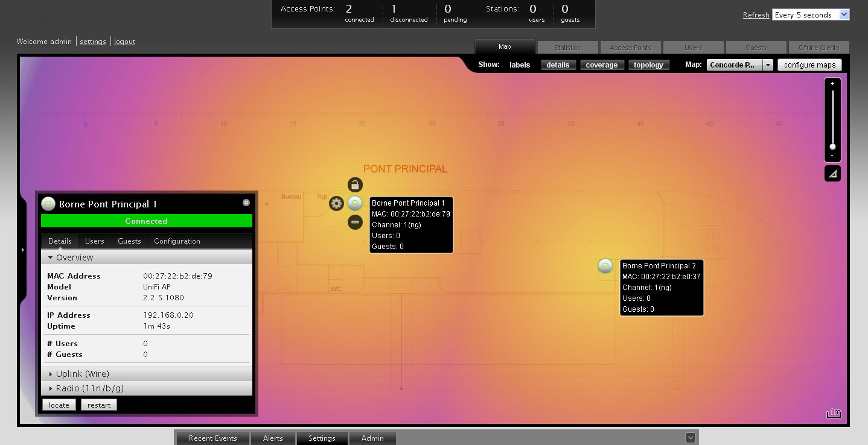Screen dimensions: 868x445
Task: Click the map scale ruler icon
Action: pyautogui.click(x=832, y=174)
